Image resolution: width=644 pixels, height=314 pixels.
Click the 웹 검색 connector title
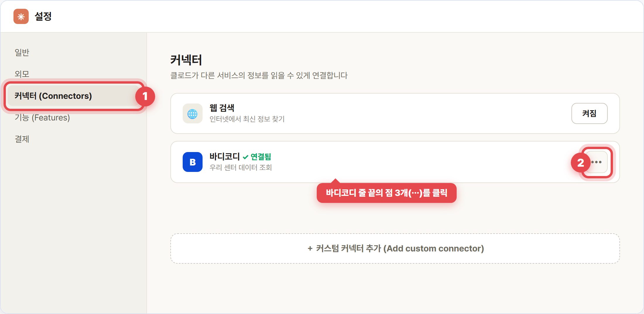point(222,108)
